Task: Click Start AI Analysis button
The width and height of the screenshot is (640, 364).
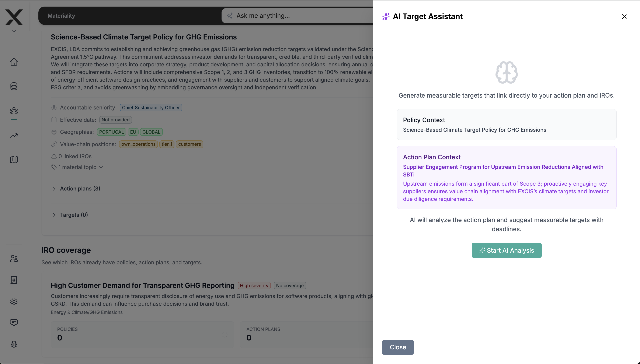Action: [x=507, y=250]
